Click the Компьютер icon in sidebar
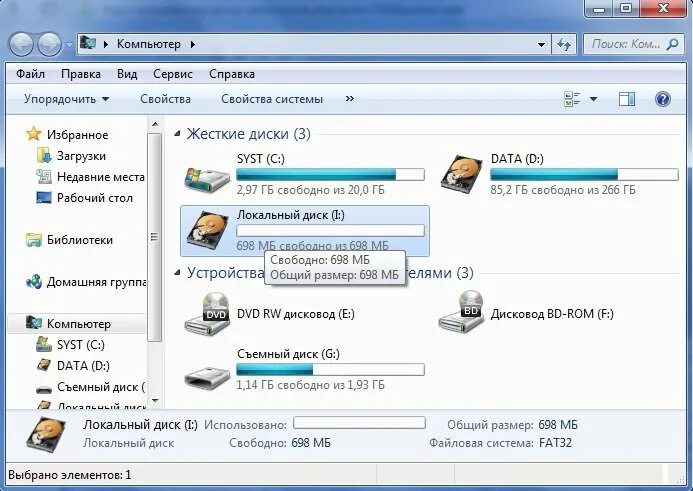 click(x=34, y=323)
